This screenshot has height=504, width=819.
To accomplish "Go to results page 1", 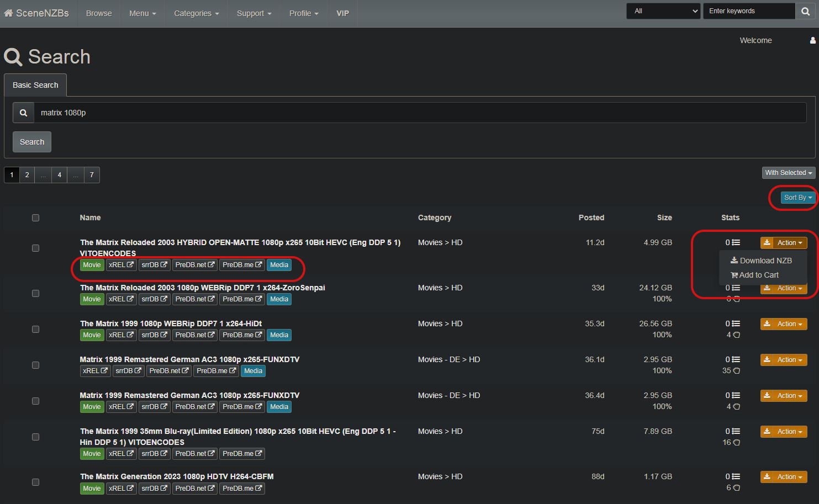I will 12,175.
